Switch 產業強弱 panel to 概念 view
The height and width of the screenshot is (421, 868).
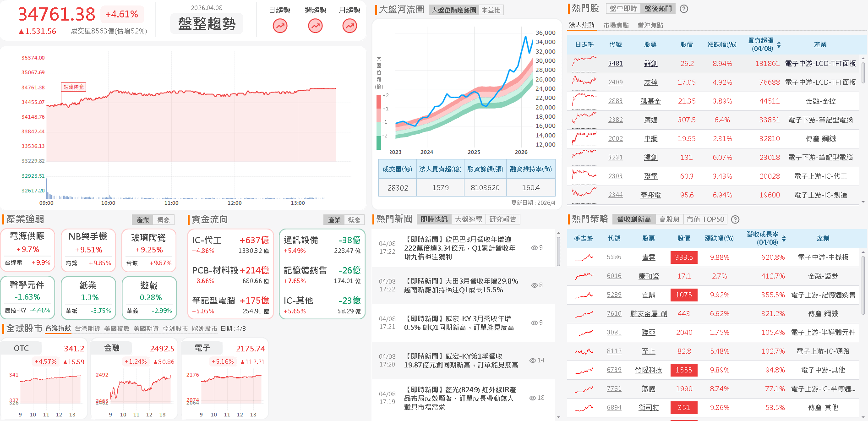(164, 219)
